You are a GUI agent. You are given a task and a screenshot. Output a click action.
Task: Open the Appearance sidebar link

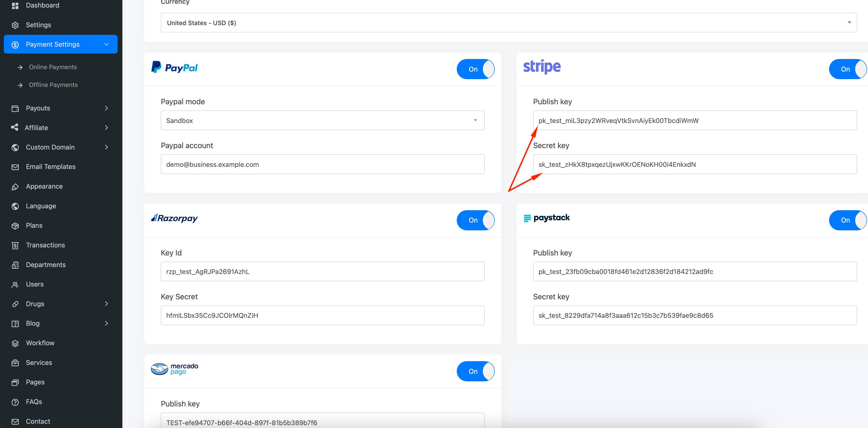44,186
